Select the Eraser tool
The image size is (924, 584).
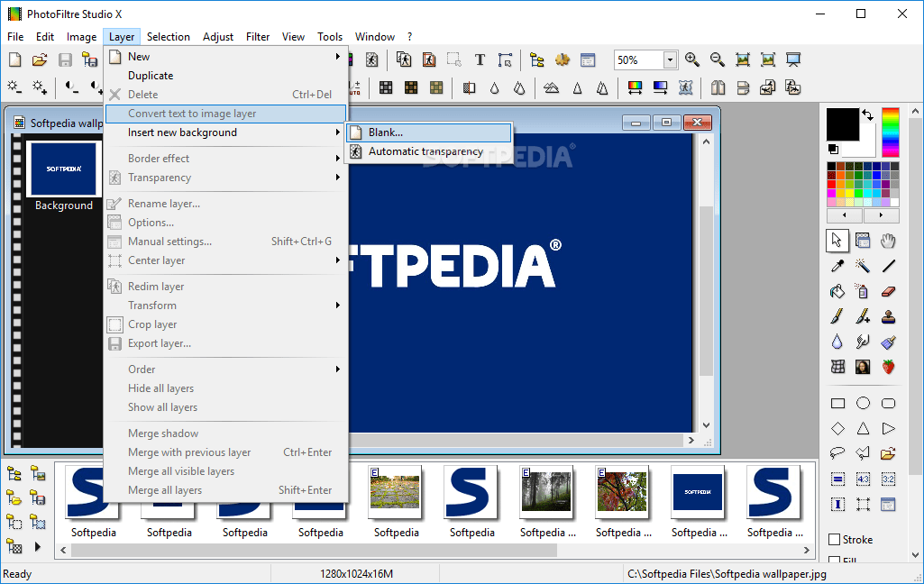point(888,291)
